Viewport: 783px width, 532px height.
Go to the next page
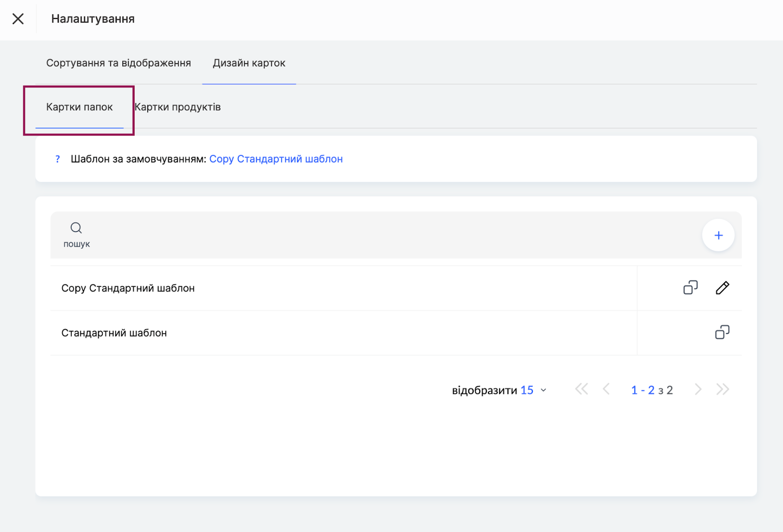698,390
